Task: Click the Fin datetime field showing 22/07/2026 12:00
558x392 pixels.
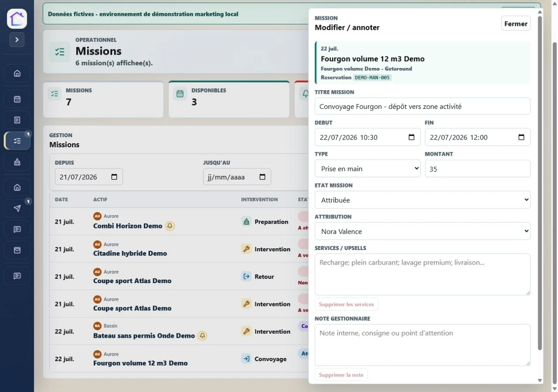Action: click(478, 137)
